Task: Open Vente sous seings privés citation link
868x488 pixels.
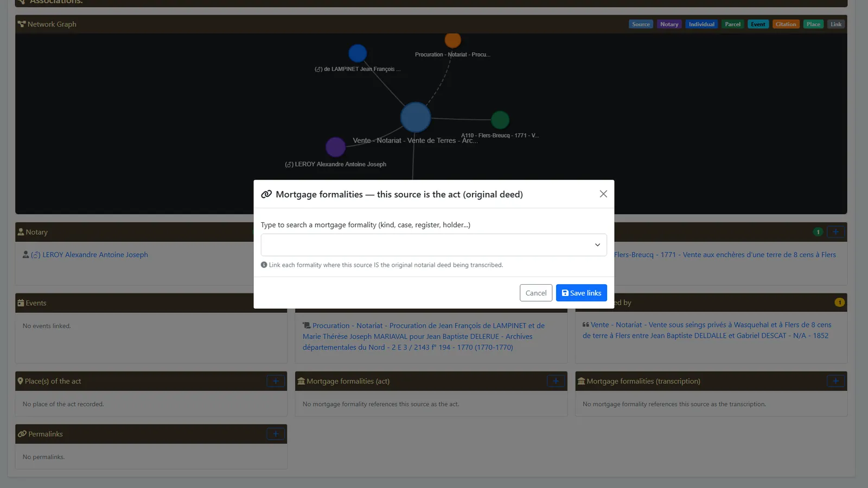Action: 707,330
